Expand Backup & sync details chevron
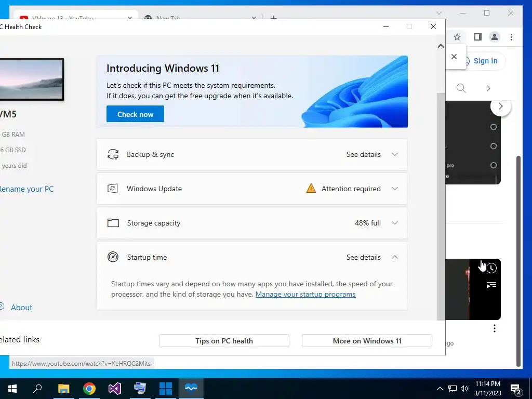 (395, 154)
